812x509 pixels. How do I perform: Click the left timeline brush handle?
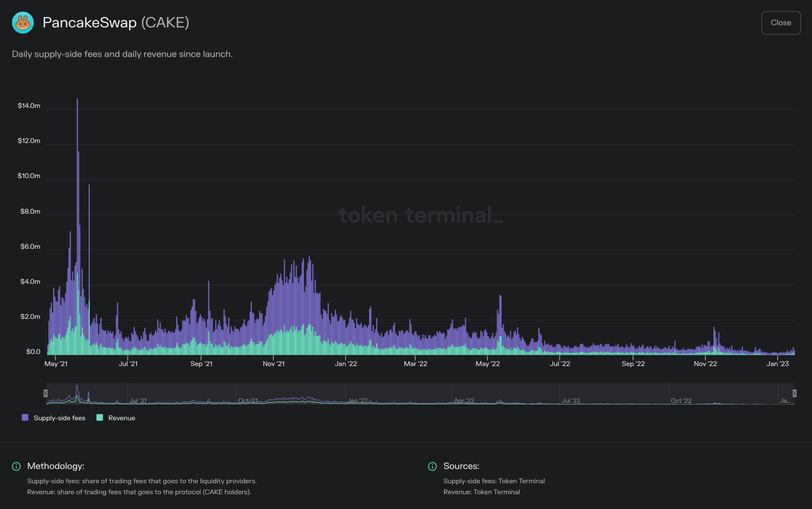pyautogui.click(x=46, y=393)
